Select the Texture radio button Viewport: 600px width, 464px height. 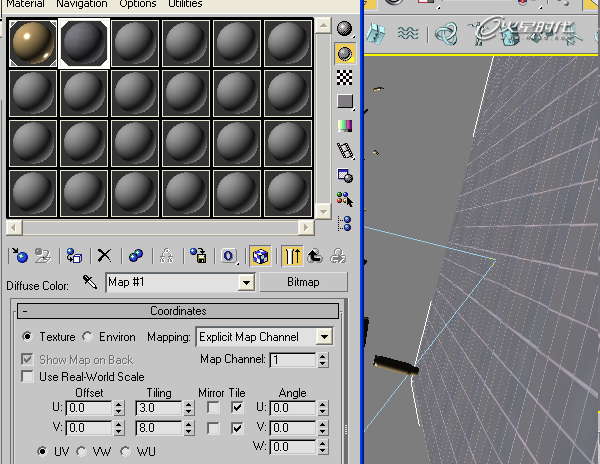pyautogui.click(x=27, y=337)
